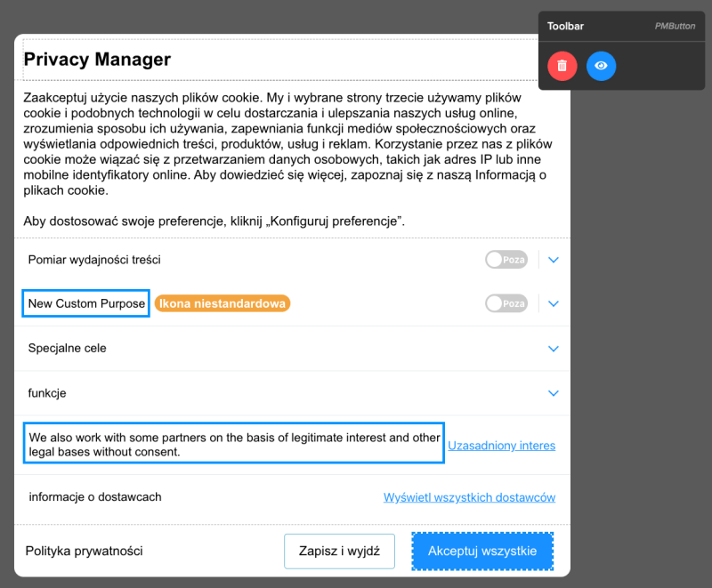This screenshot has height=588, width=712.
Task: Expand the funkcje section
Action: tap(553, 392)
